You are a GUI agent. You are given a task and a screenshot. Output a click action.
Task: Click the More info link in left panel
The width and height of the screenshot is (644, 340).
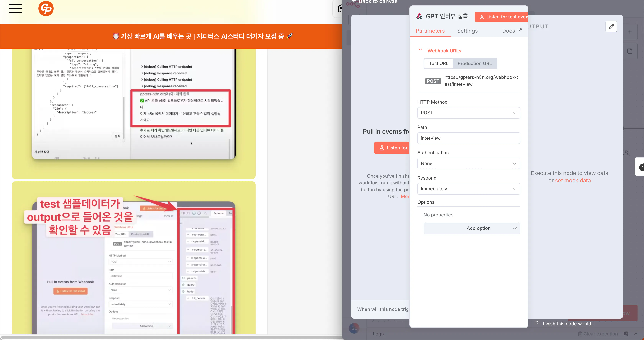405,196
